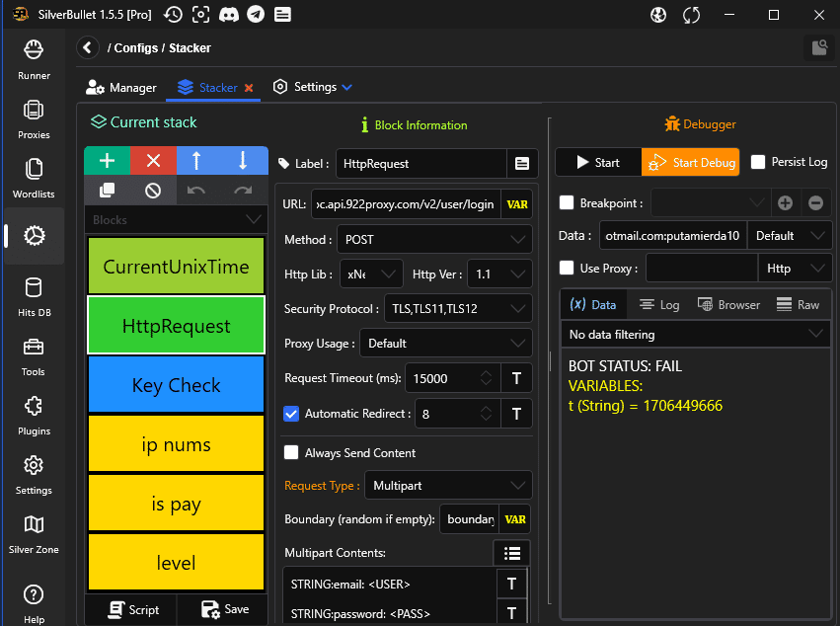Screen dimensions: 840x626
Task: Tick the Always Send Content checkbox
Action: [x=291, y=453]
